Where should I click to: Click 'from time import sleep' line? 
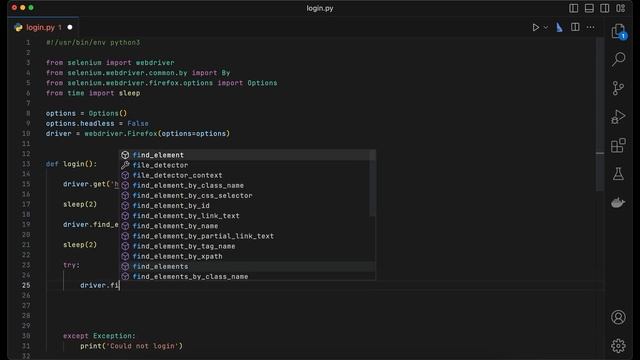coord(93,93)
